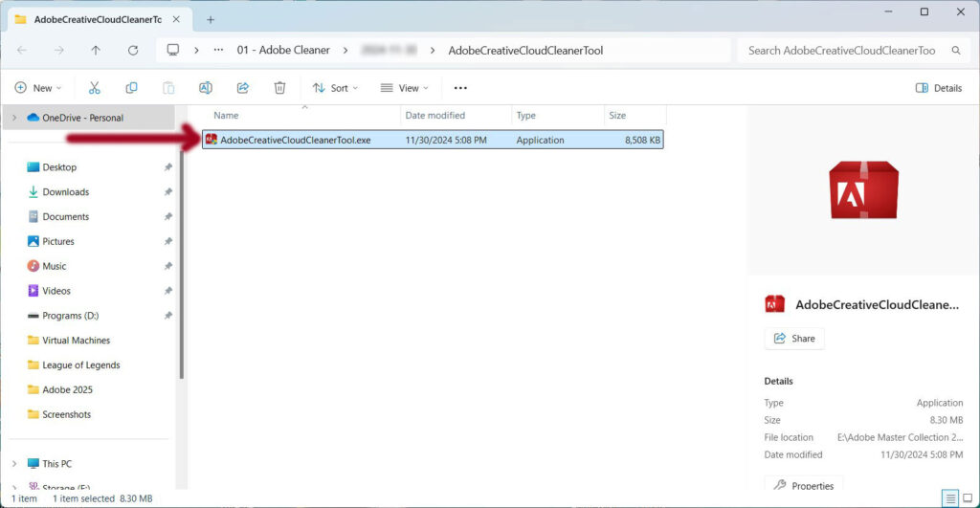This screenshot has height=508, width=980.
Task: Switch to large thumbnails view icon in status bar
Action: [968, 498]
